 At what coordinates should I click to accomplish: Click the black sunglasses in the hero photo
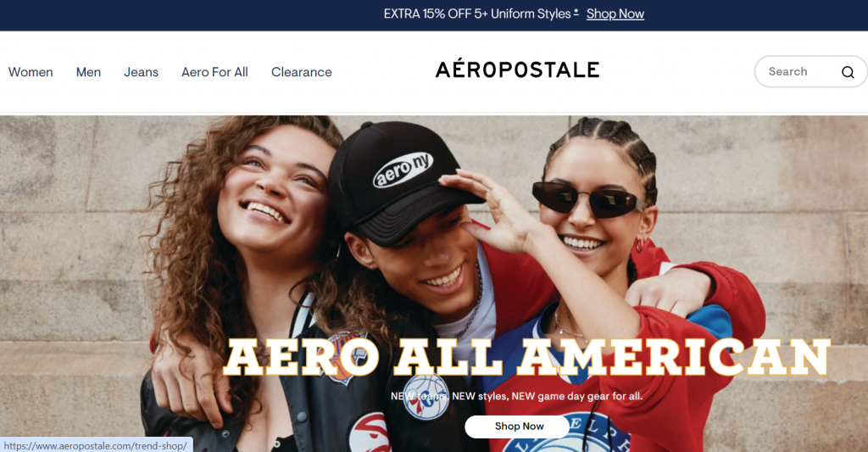pyautogui.click(x=588, y=199)
